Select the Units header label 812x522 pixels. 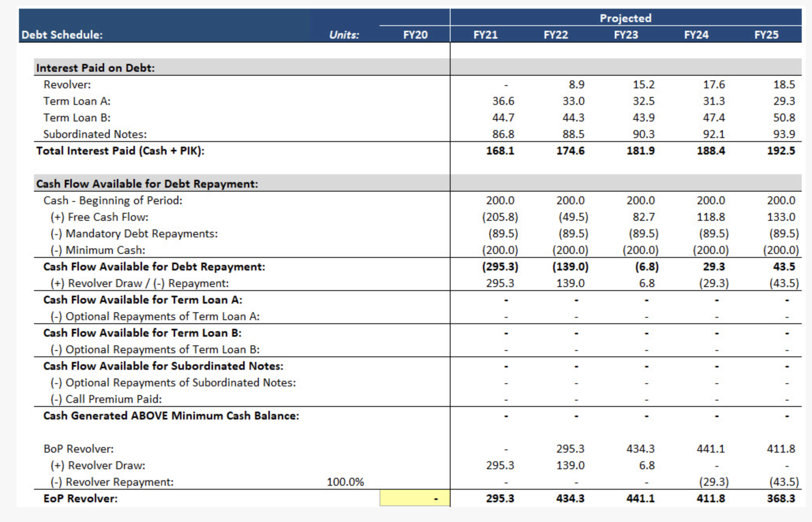point(344,35)
